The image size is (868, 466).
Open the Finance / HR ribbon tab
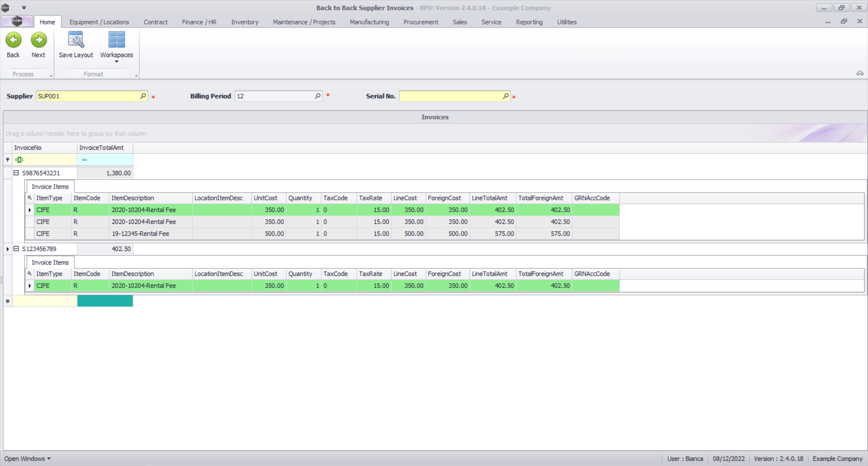point(199,22)
